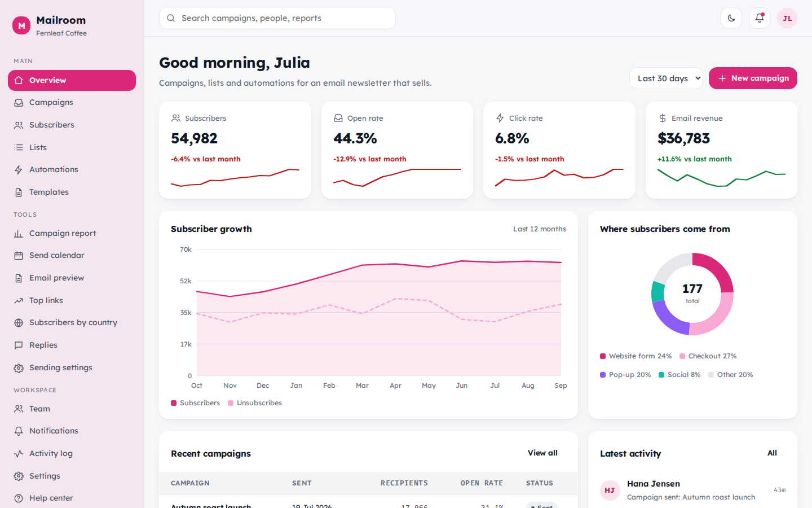Image resolution: width=812 pixels, height=508 pixels.
Task: Toggle the Subscribers series in the chart legend
Action: [x=196, y=403]
